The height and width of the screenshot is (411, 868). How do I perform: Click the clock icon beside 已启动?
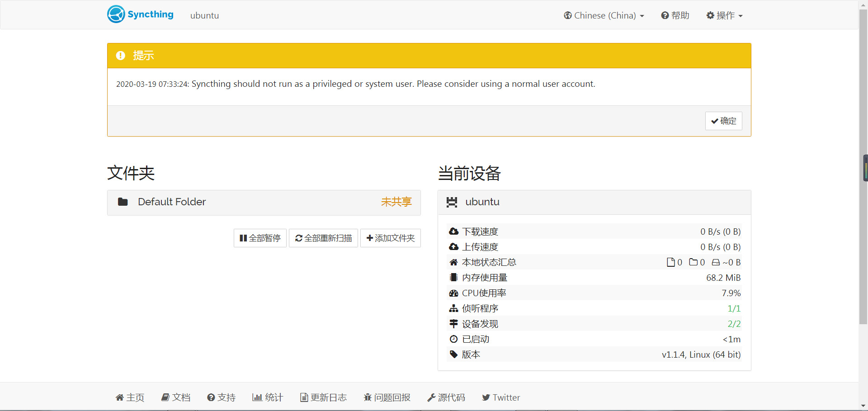pos(453,339)
